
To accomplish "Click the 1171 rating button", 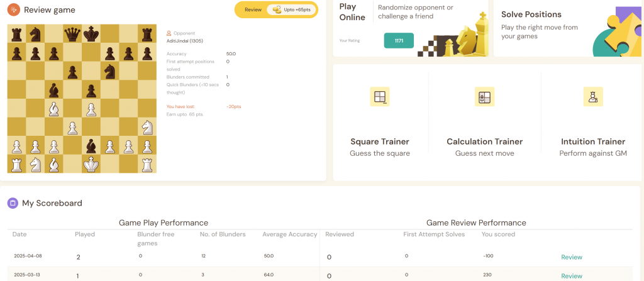I will pos(399,41).
